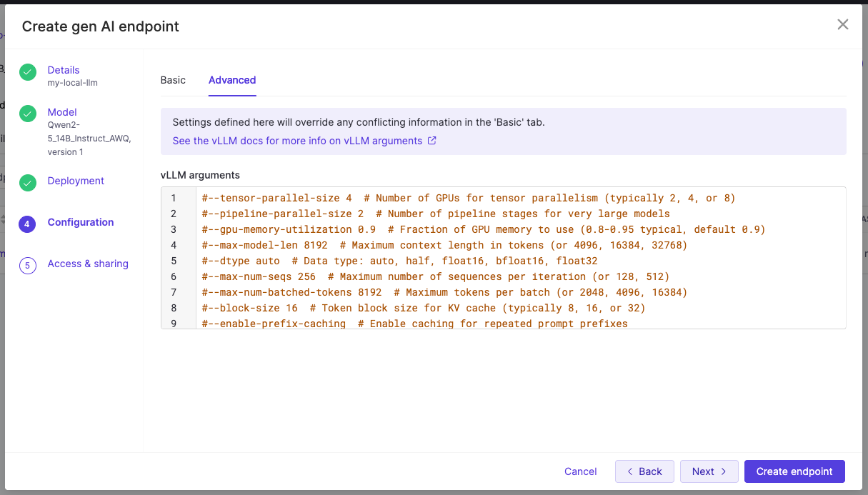Click the Deployment step checkmark icon

27,183
